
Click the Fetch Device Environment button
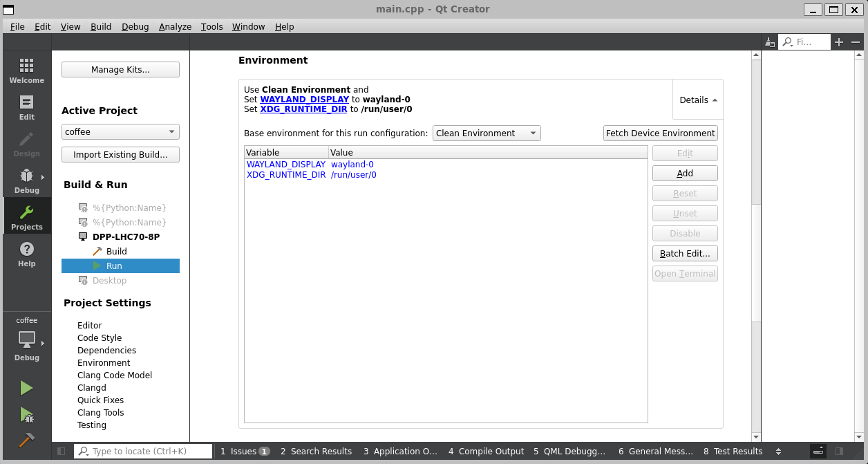point(660,133)
